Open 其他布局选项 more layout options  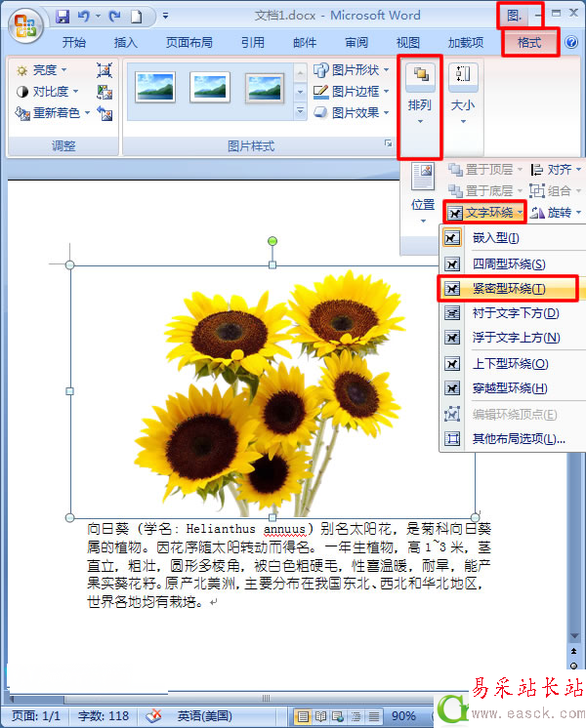point(513,439)
